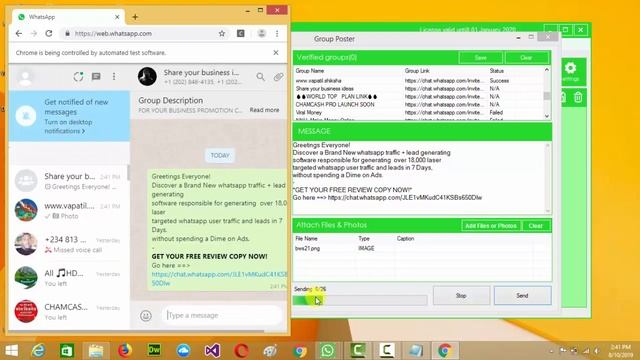640x360 pixels.
Task: Open your WhatsApp profile picture
Action: 25,77
